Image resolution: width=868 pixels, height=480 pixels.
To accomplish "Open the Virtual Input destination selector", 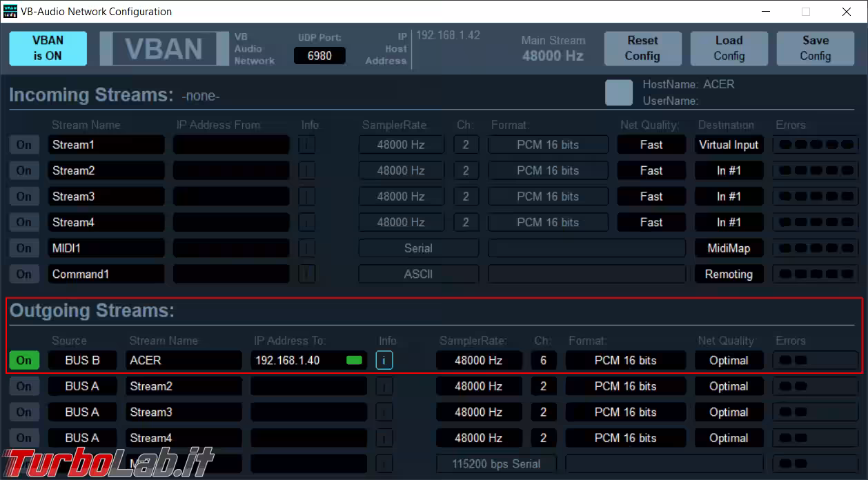I will 728,145.
